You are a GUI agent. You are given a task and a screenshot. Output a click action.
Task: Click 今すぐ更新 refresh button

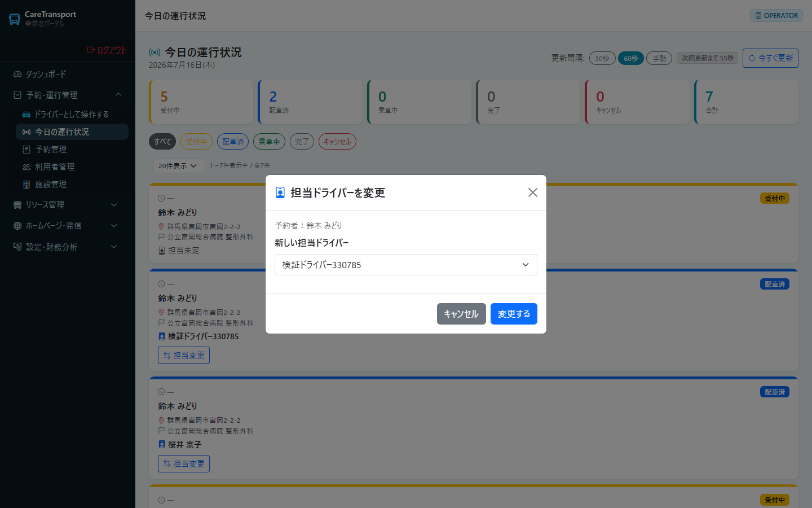770,58
